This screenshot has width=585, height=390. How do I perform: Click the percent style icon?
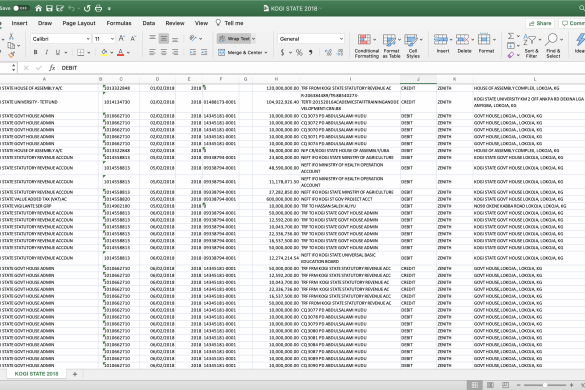299,53
